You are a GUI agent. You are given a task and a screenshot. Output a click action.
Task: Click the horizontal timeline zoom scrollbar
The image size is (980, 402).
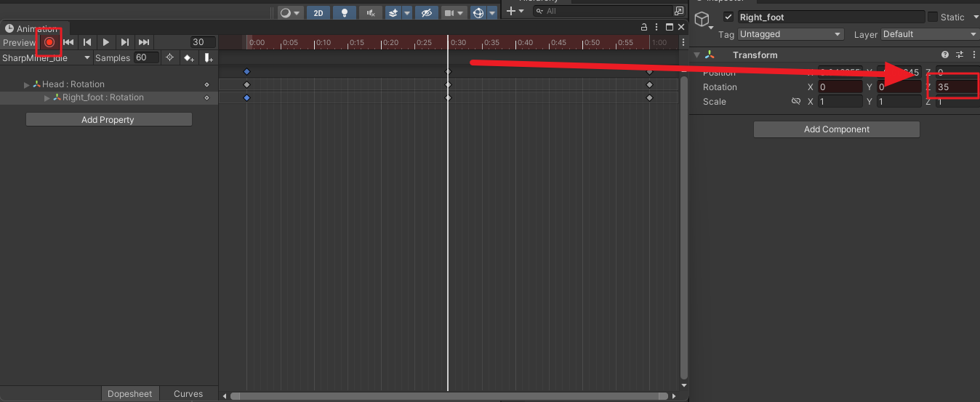449,396
